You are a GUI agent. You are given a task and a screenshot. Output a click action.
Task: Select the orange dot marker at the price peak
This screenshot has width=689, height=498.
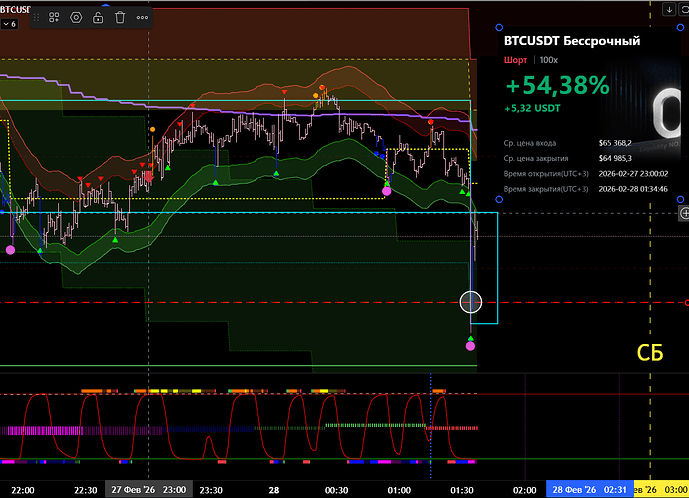(x=317, y=97)
